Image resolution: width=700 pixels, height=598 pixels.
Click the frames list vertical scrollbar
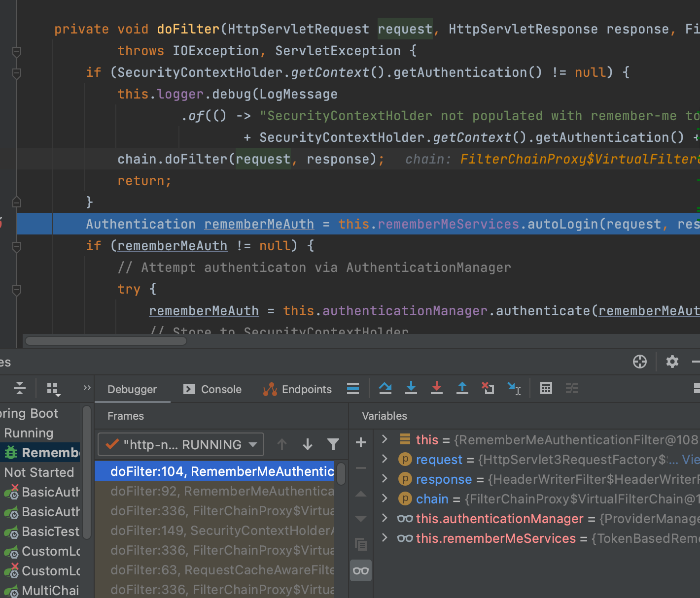click(341, 473)
